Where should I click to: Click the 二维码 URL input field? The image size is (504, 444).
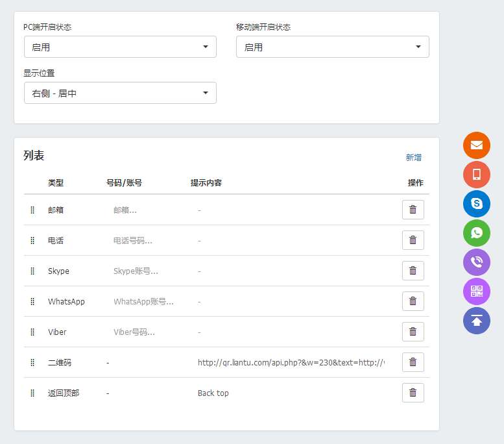(x=291, y=363)
